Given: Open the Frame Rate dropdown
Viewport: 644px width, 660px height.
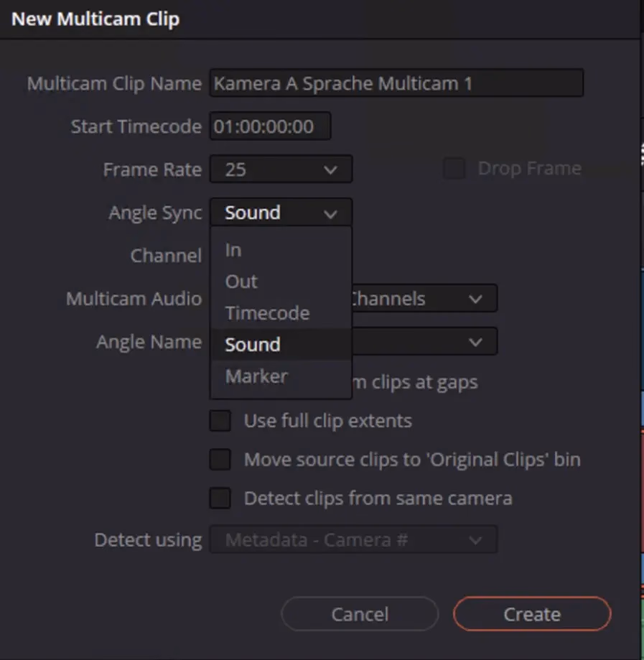Looking at the screenshot, I should coord(281,169).
